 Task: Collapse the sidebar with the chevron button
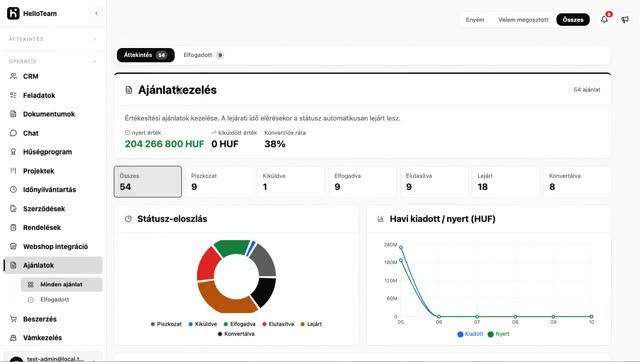(96, 13)
